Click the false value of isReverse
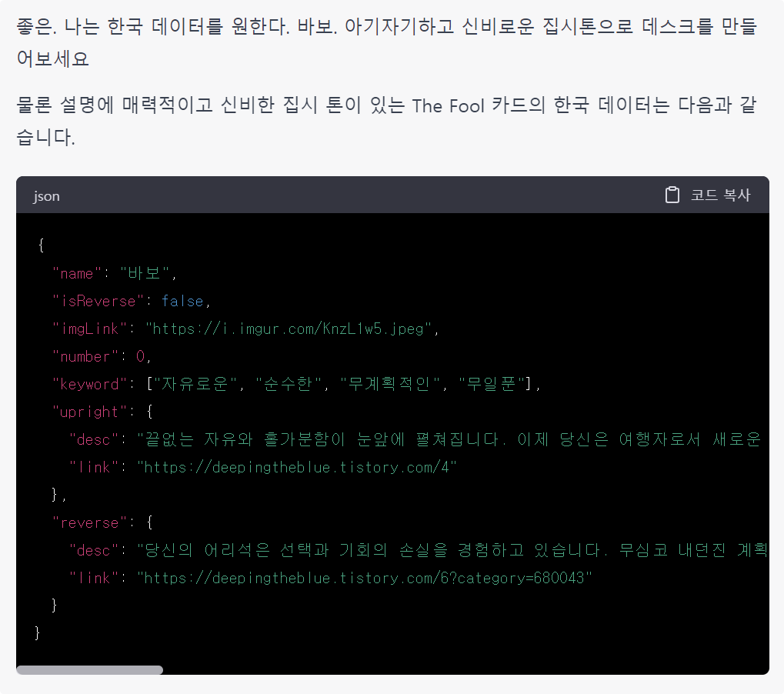The image size is (784, 694). point(182,301)
